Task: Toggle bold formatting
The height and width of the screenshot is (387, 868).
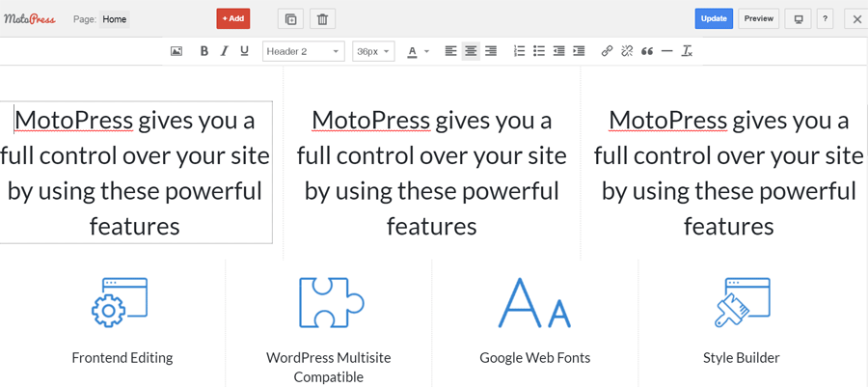Action: pyautogui.click(x=204, y=51)
